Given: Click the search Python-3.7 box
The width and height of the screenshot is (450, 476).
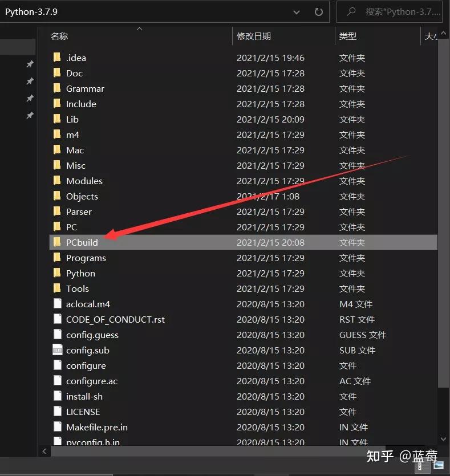Looking at the screenshot, I should click(x=390, y=12).
